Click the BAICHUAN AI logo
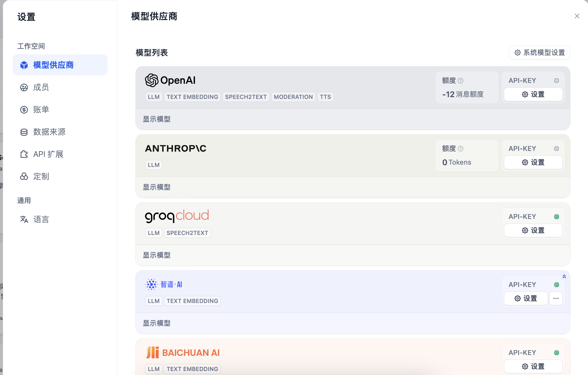This screenshot has width=588, height=375. click(183, 352)
